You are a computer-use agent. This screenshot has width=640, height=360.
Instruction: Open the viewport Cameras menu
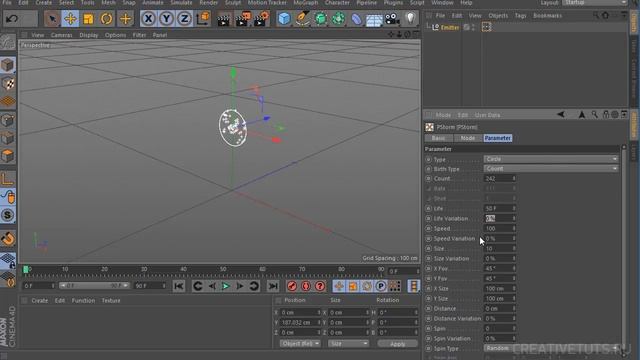pyautogui.click(x=62, y=35)
